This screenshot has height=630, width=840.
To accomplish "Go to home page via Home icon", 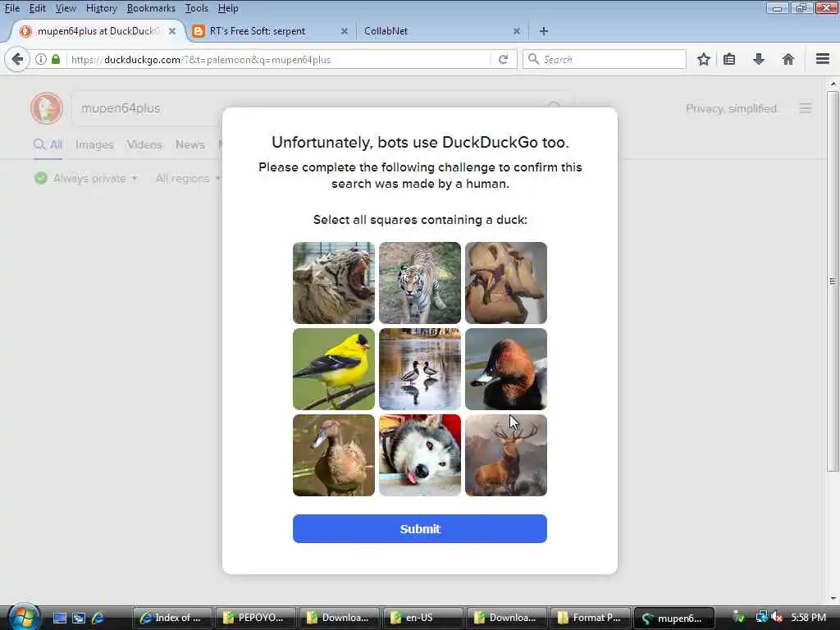I will click(x=787, y=59).
